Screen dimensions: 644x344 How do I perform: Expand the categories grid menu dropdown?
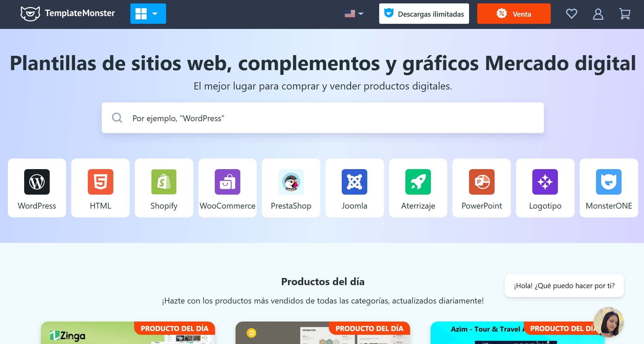148,14
